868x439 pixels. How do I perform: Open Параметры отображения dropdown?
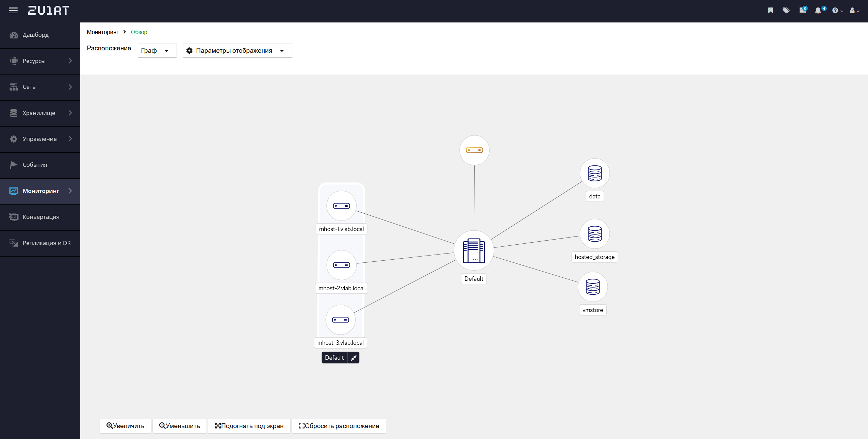[237, 51]
